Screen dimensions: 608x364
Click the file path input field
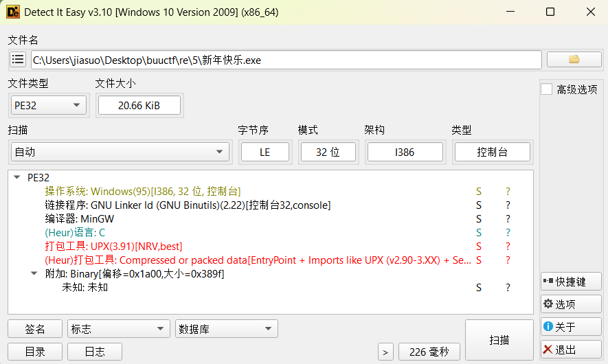coord(286,60)
